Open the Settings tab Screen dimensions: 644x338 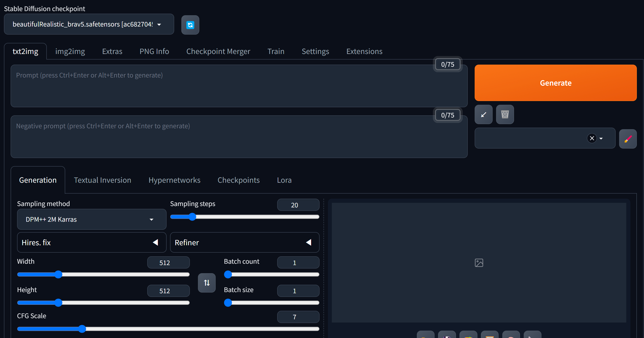(315, 51)
